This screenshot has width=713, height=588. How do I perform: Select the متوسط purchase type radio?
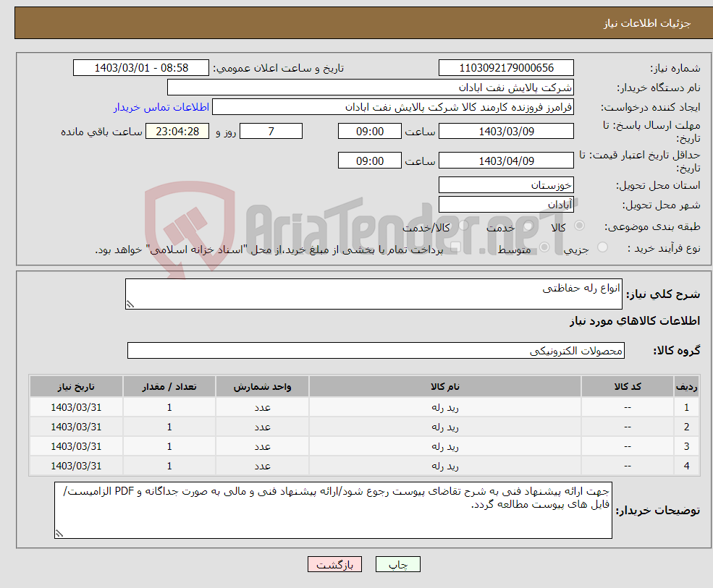(544, 247)
